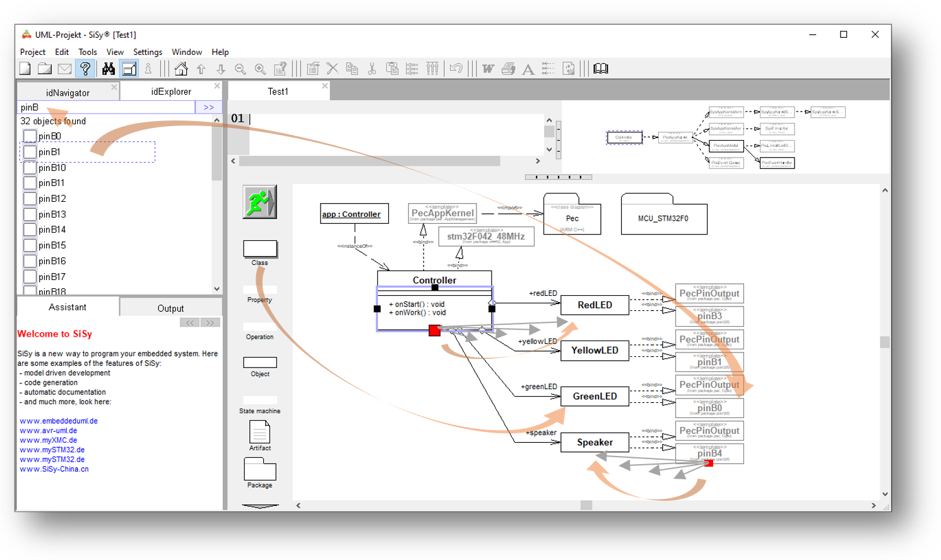
Task: Click the binoculars search icon in toolbar
Action: 109,69
